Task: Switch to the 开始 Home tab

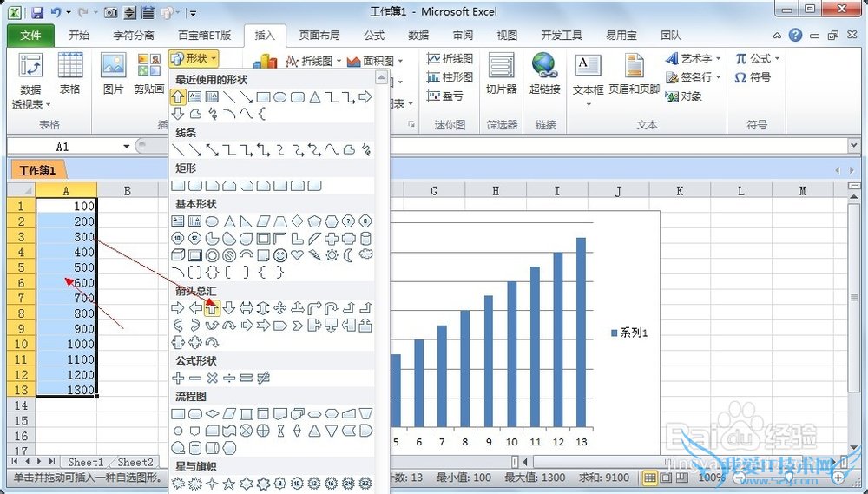Action: (x=79, y=36)
